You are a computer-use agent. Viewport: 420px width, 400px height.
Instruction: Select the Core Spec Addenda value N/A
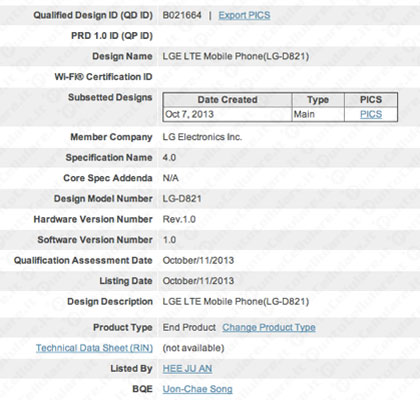coord(171,178)
